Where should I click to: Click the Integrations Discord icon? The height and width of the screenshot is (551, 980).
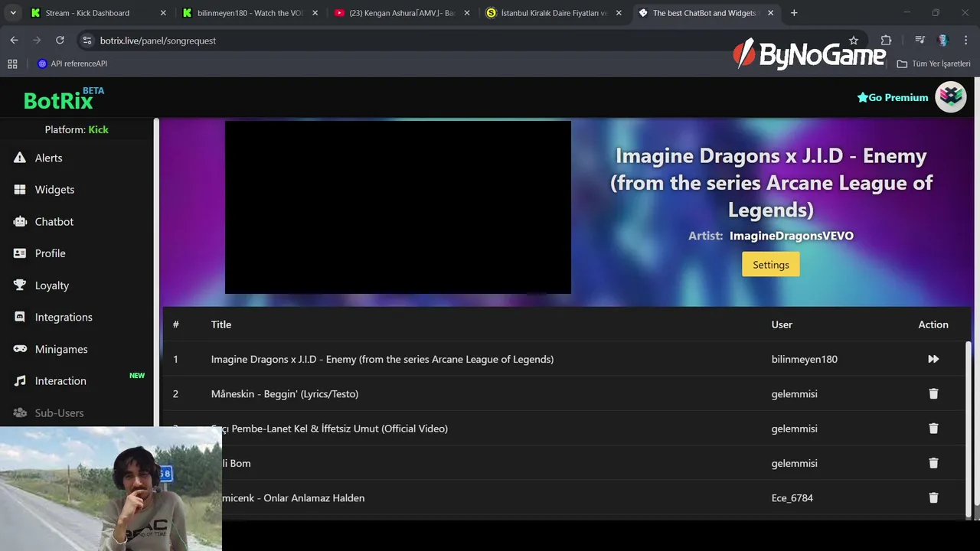pyautogui.click(x=20, y=317)
